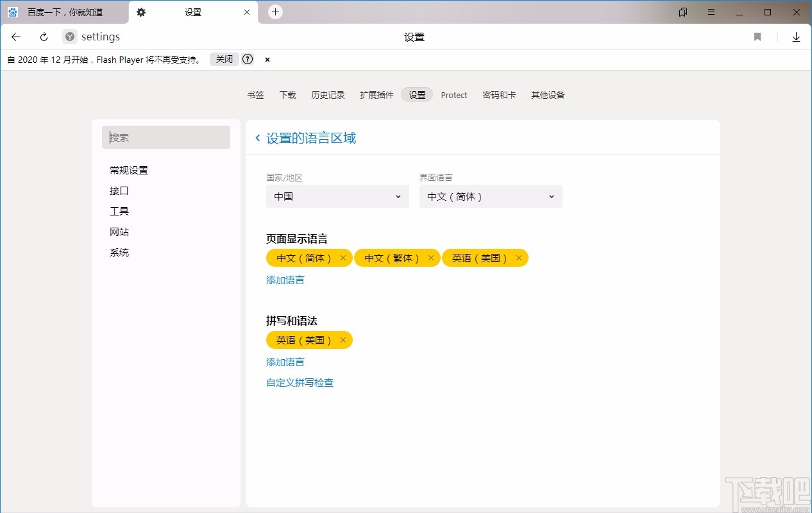Viewport: 812px width, 513px height.
Task: Click the site info badge in address bar
Action: click(x=69, y=37)
